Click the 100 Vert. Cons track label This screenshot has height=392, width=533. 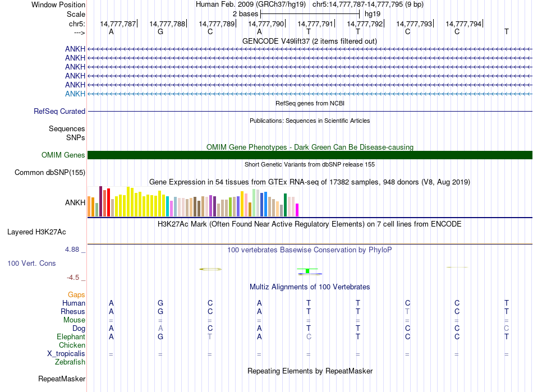point(31,264)
